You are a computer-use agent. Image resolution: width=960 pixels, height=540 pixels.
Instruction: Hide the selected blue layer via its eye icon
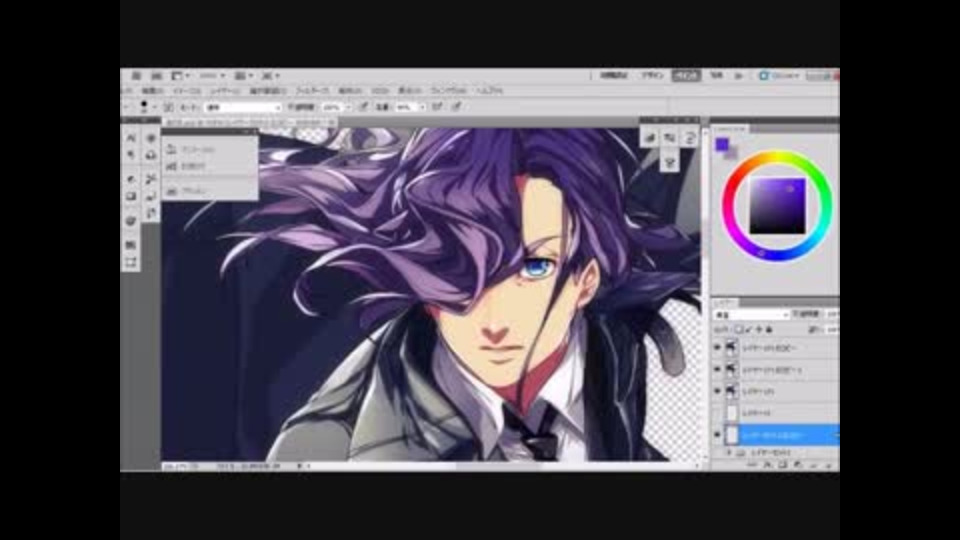pyautogui.click(x=718, y=435)
